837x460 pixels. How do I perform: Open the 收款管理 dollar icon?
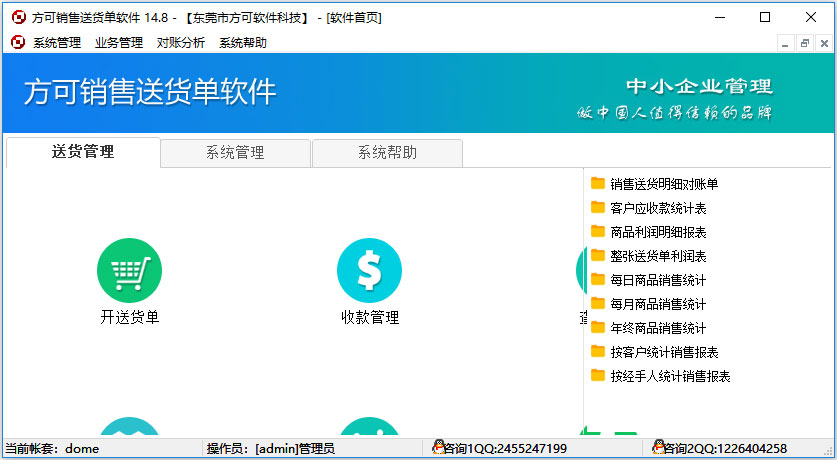click(369, 271)
